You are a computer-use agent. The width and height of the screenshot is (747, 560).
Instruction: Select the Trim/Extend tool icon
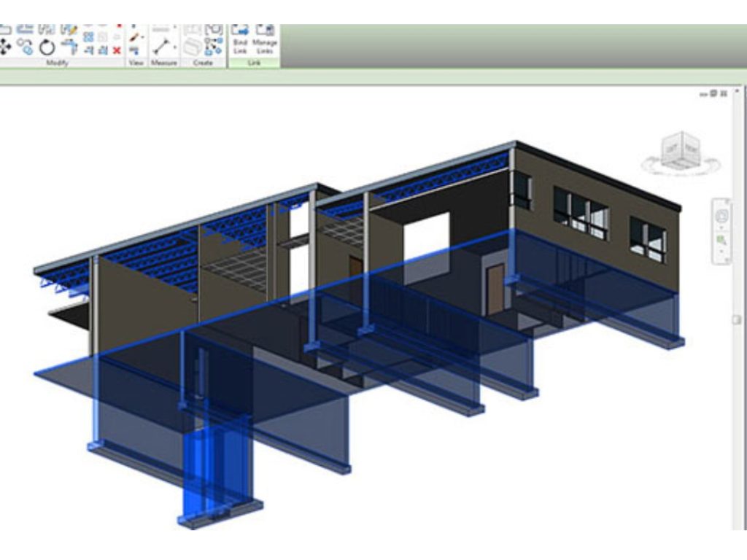coord(69,47)
